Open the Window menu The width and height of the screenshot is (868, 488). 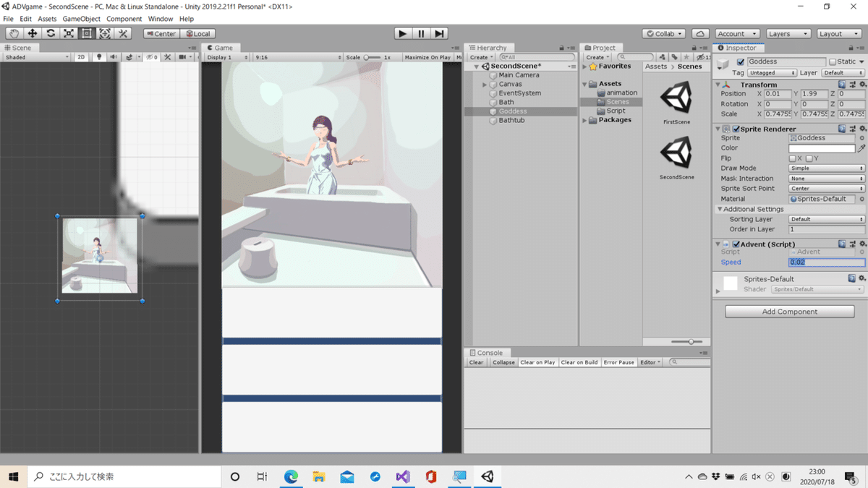pos(161,19)
